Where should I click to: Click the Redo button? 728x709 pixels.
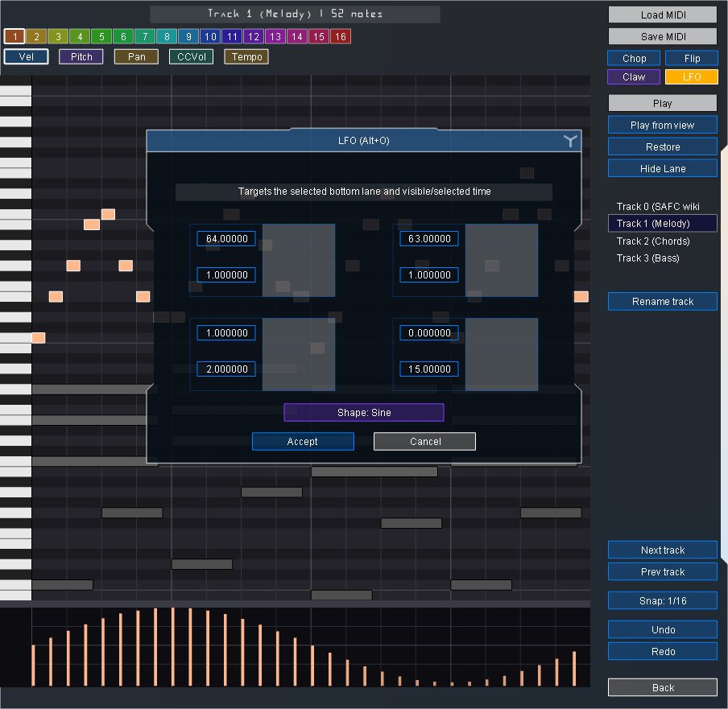coord(663,652)
